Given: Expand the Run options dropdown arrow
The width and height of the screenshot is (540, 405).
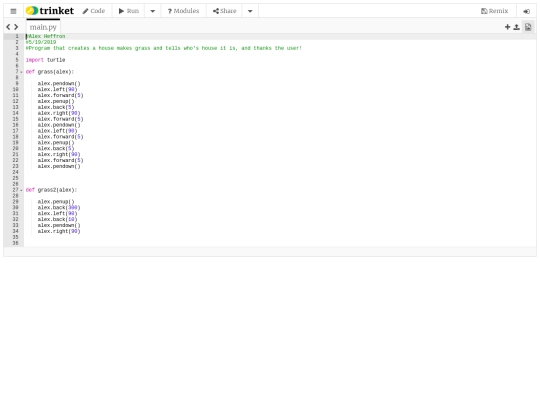Looking at the screenshot, I should pyautogui.click(x=153, y=11).
